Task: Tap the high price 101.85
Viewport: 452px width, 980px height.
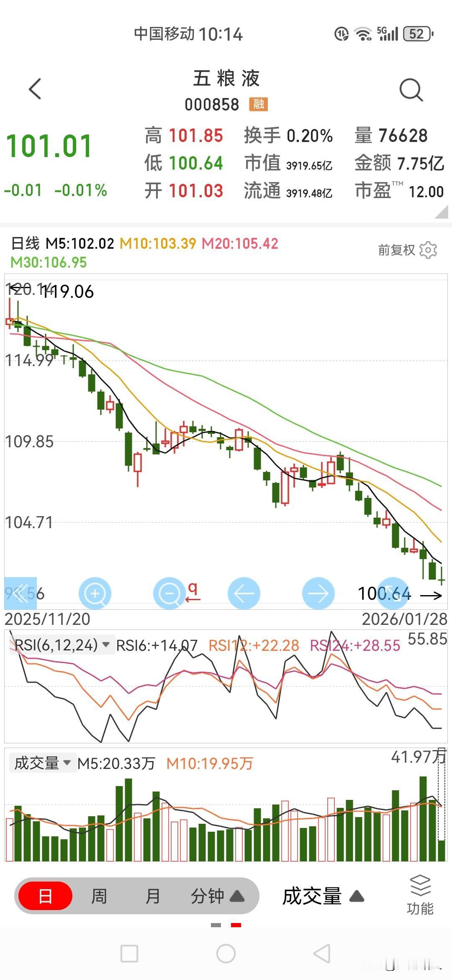Action: tap(196, 136)
